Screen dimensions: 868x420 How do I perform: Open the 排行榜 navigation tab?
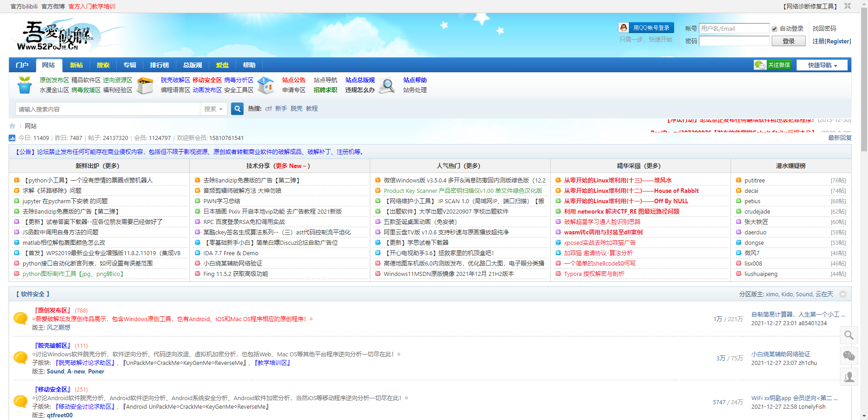coord(159,65)
